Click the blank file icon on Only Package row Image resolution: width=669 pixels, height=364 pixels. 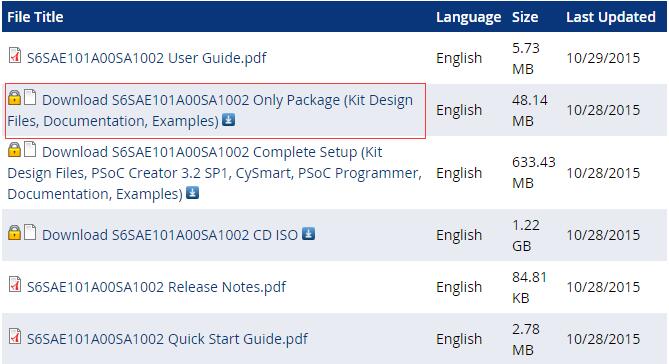(30, 97)
